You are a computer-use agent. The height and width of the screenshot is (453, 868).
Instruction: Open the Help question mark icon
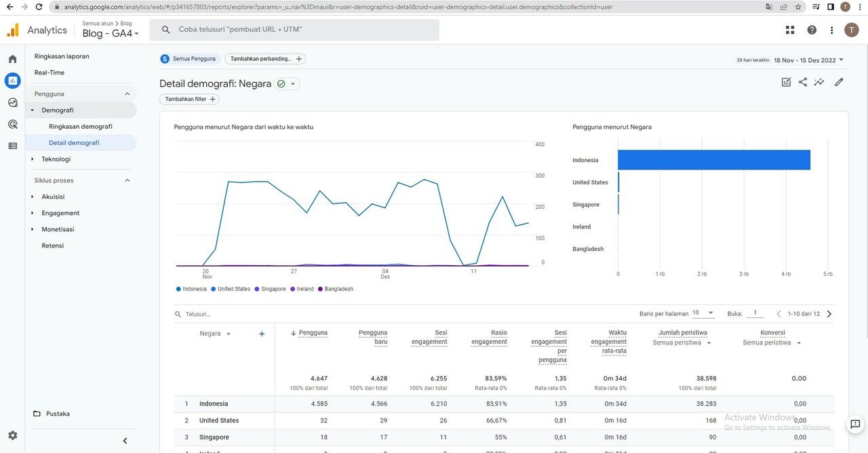click(x=812, y=30)
